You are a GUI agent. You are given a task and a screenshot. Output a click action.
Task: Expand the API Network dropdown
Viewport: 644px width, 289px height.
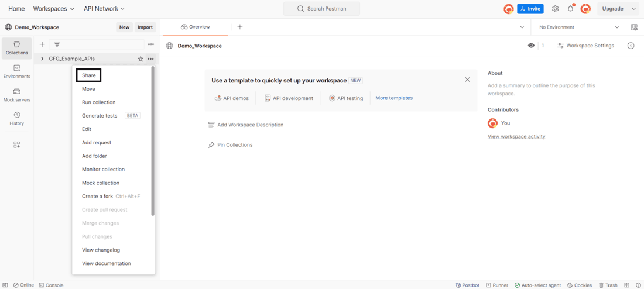pyautogui.click(x=104, y=9)
